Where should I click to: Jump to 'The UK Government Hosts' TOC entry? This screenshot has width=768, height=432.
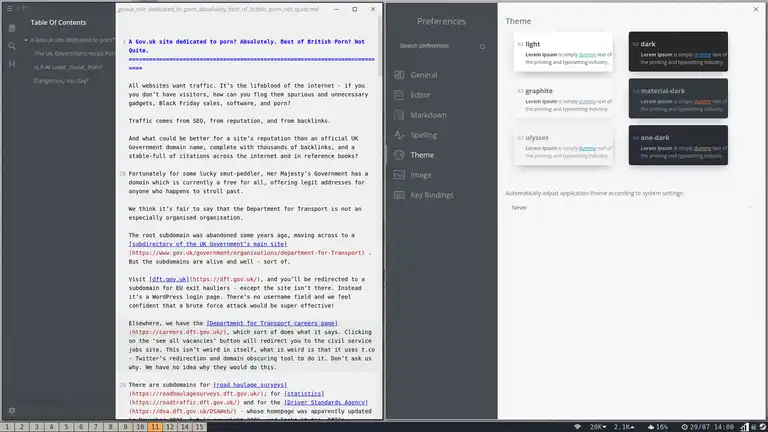(x=74, y=54)
